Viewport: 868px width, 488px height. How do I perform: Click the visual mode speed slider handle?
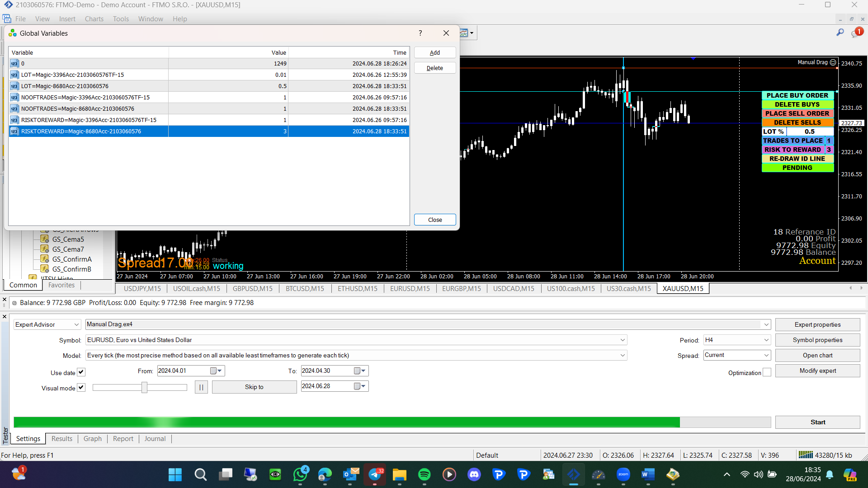144,387
